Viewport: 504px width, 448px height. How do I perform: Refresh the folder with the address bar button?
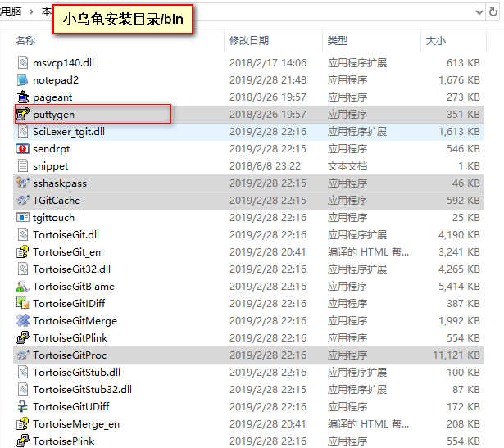(493, 12)
